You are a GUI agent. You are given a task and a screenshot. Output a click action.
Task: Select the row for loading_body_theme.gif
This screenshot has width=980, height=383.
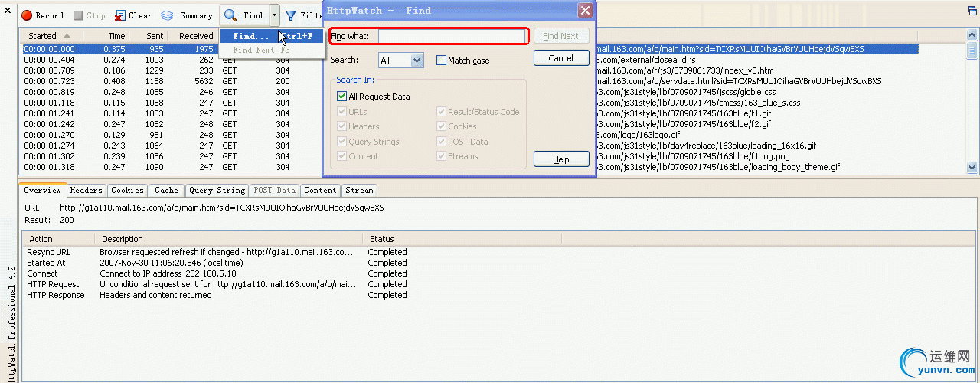click(493, 167)
